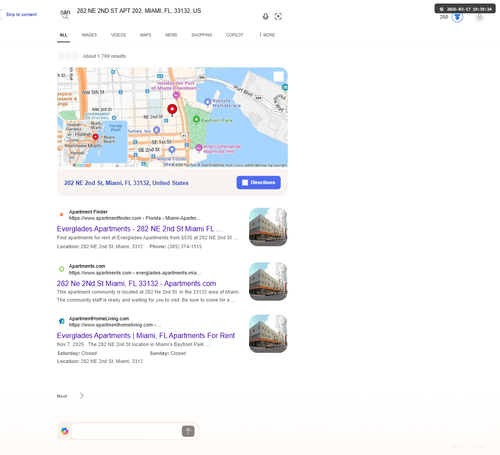Go to Next results page link

point(62,396)
